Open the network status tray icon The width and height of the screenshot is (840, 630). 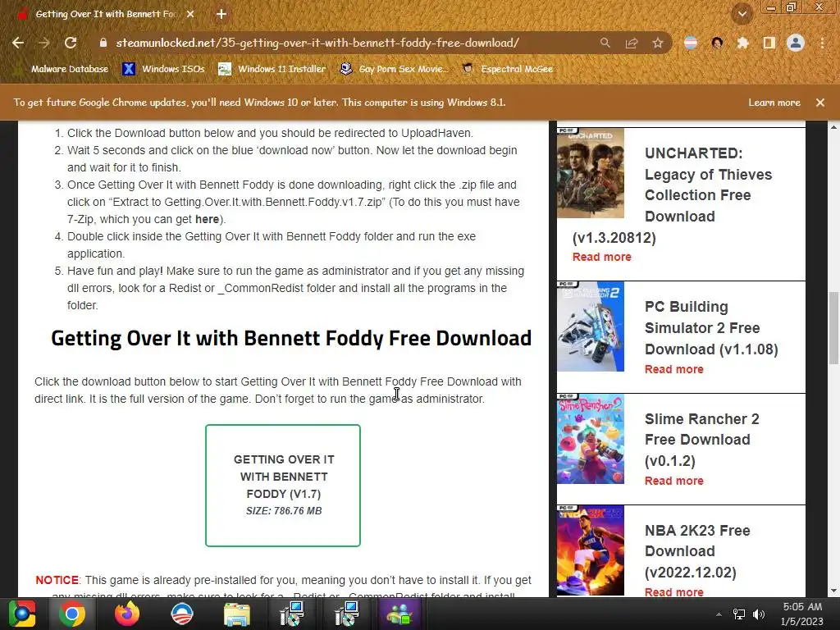click(739, 614)
